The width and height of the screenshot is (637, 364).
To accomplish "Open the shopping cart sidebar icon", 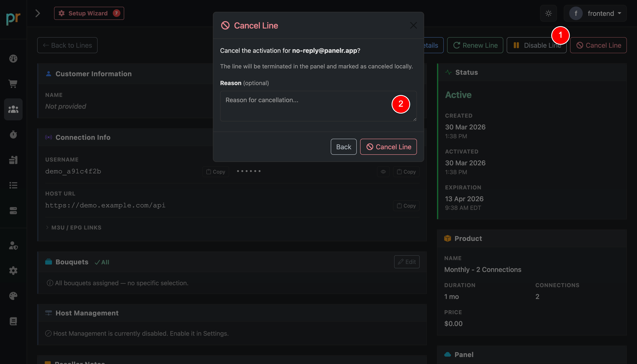I will [13, 84].
